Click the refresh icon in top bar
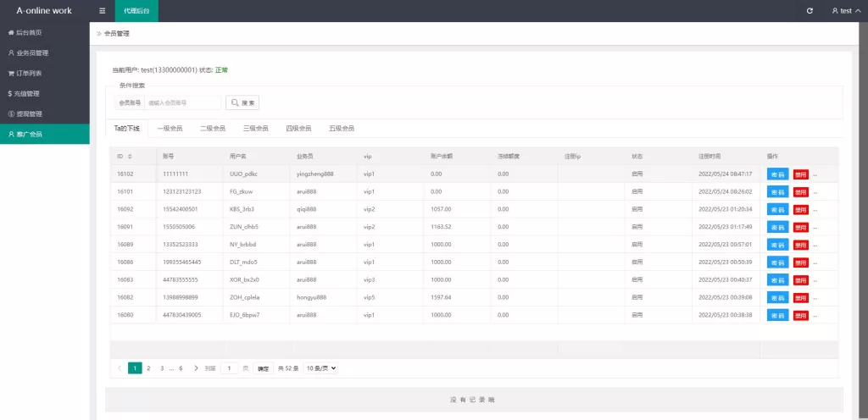 pos(810,11)
